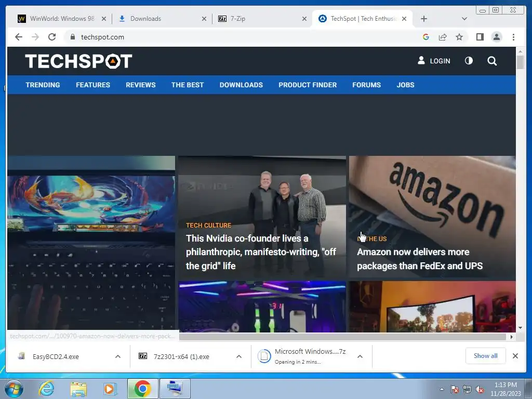Viewport: 532px width, 399px height.
Task: Go back to the previous page
Action: pyautogui.click(x=19, y=37)
